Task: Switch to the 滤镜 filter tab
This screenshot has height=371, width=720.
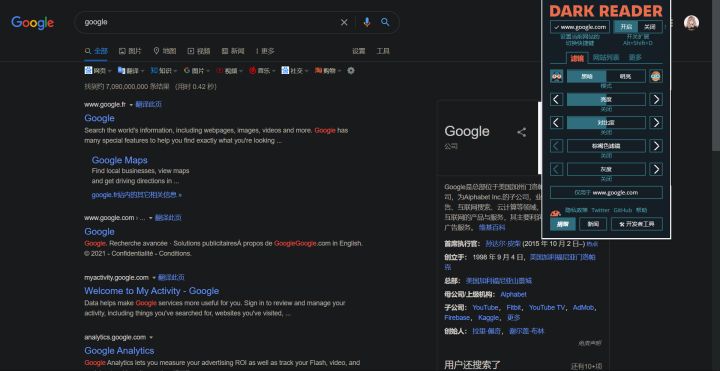Action: 577,58
